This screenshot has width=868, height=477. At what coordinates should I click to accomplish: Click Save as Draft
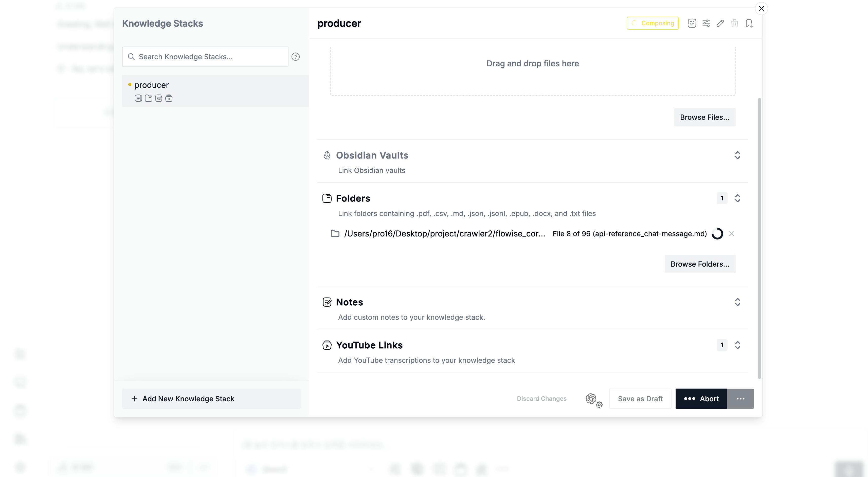click(640, 399)
